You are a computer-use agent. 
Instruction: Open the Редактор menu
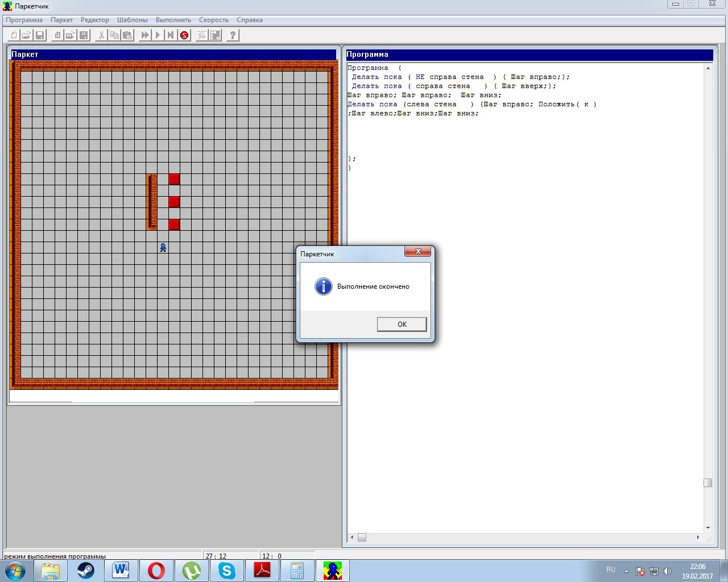click(95, 20)
